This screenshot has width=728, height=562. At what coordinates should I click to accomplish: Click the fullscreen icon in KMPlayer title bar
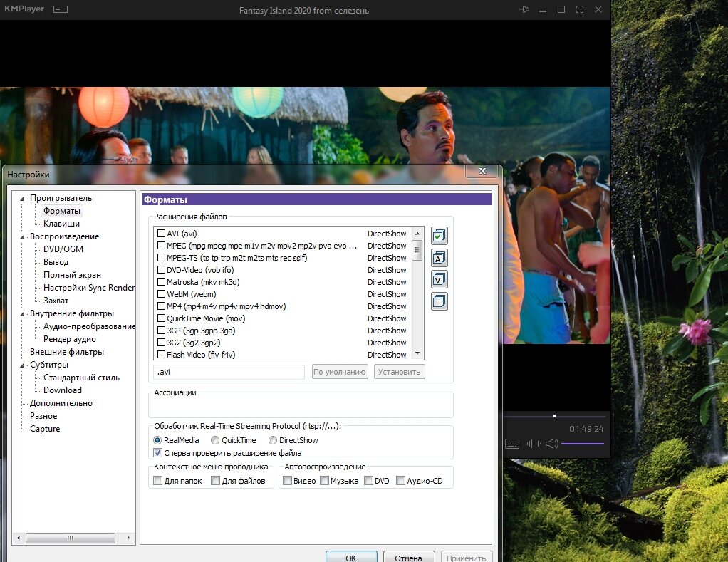579,9
